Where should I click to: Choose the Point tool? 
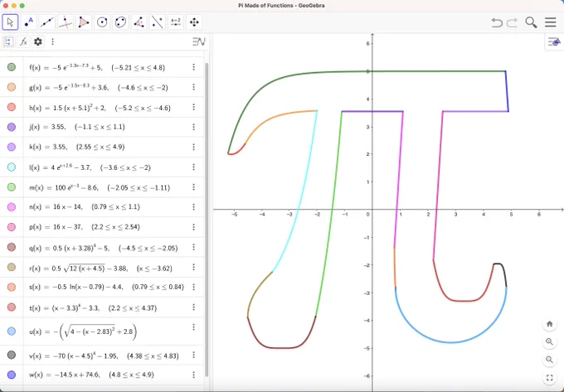tap(28, 22)
